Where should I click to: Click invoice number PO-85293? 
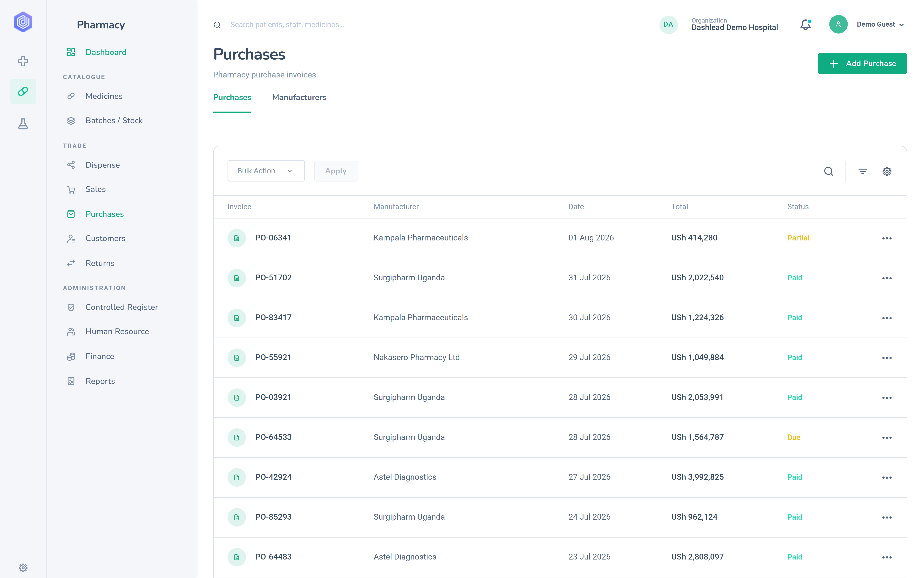(x=273, y=517)
